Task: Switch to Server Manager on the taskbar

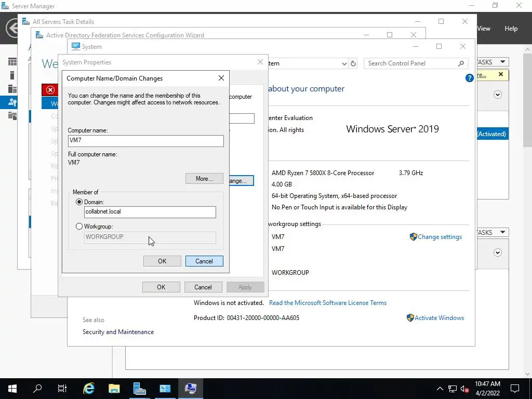Action: [x=139, y=389]
